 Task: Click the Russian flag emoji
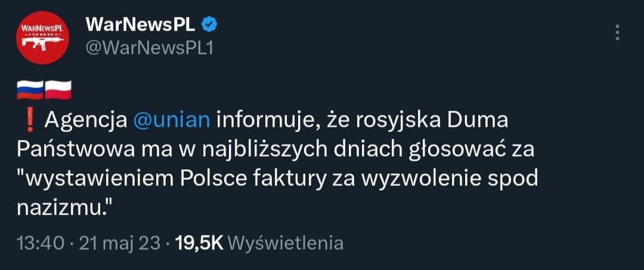(x=30, y=90)
